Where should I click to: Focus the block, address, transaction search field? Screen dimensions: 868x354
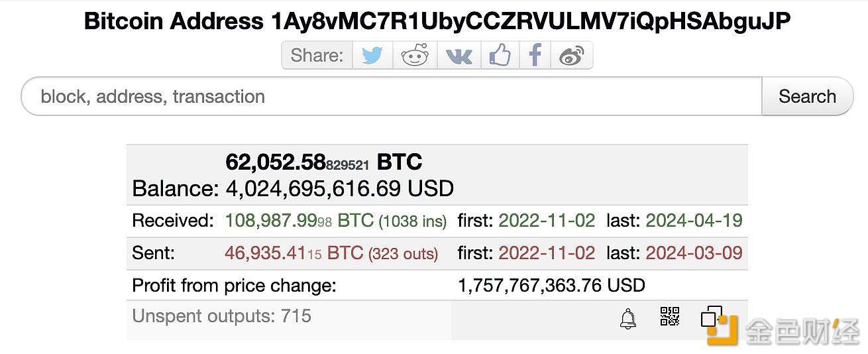point(392,97)
